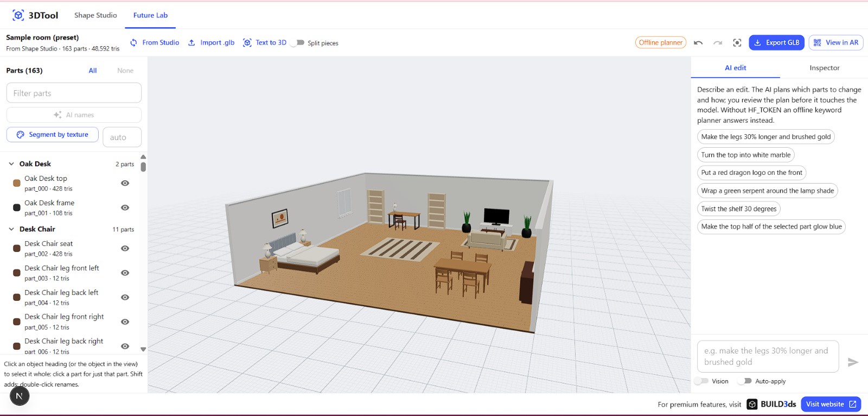Click the redo arrow icon
Screen dimensions: 868x416
point(718,43)
